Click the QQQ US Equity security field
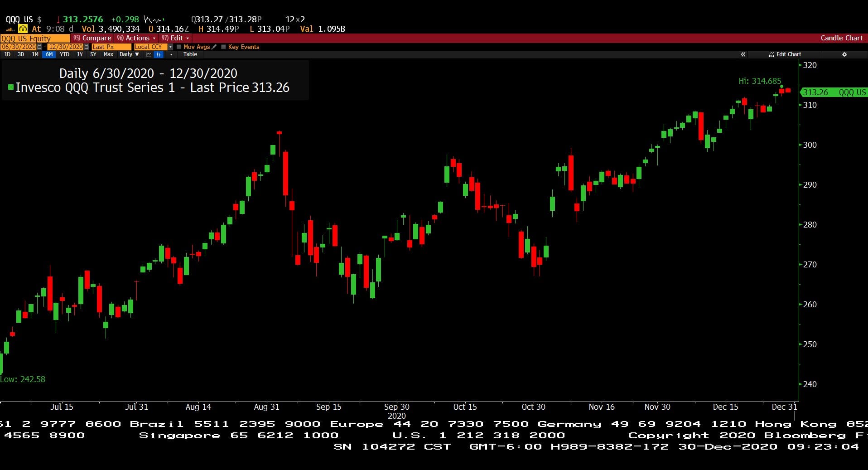This screenshot has height=470, width=868. coord(35,38)
